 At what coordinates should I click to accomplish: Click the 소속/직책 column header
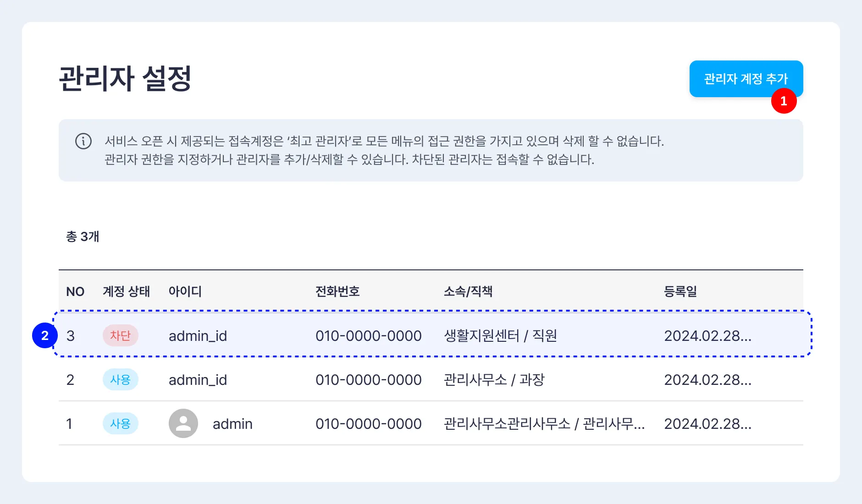coord(468,291)
